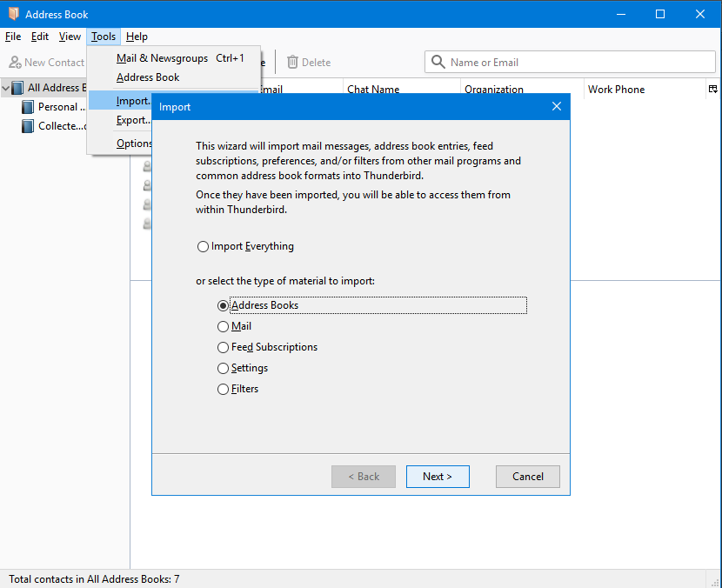Click the Address Book app icon in title bar
This screenshot has height=588, width=722.
[14, 14]
